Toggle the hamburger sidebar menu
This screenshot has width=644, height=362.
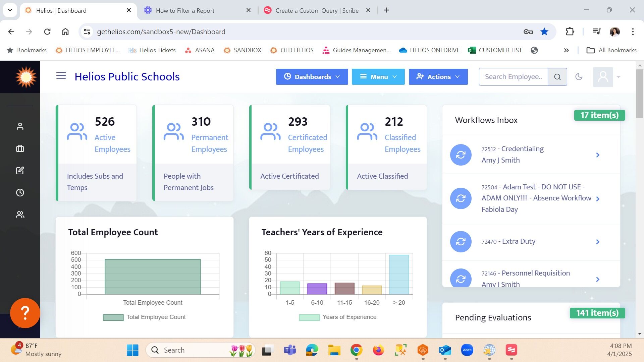(x=61, y=76)
